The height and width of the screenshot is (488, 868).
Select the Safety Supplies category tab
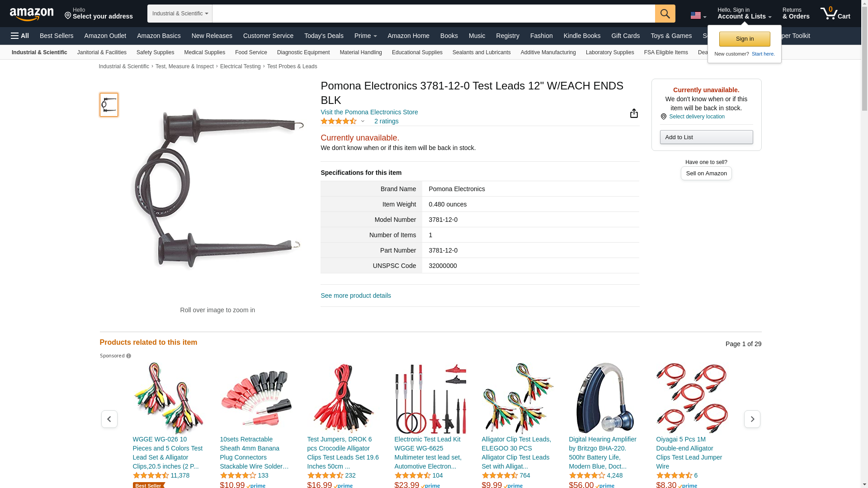(155, 52)
